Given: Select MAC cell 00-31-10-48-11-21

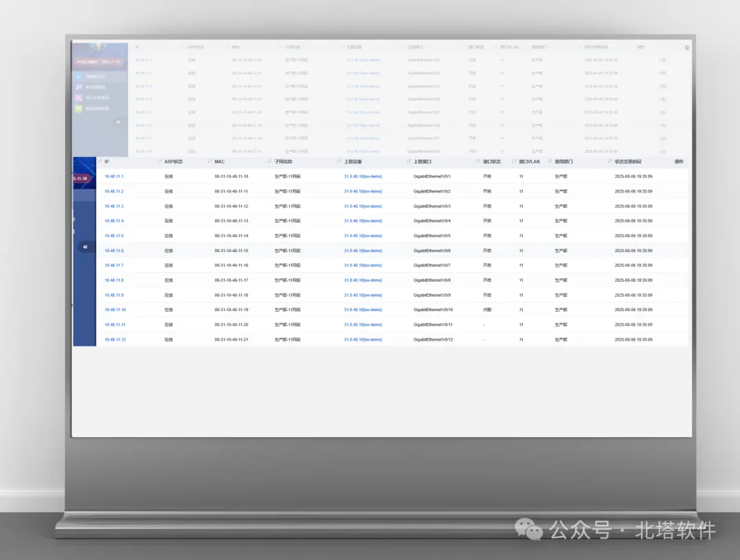Looking at the screenshot, I should pyautogui.click(x=232, y=339).
